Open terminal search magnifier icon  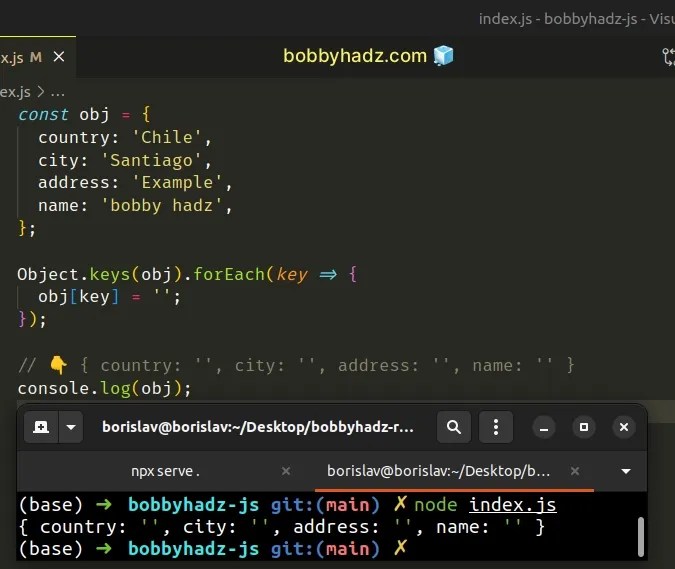(x=453, y=427)
